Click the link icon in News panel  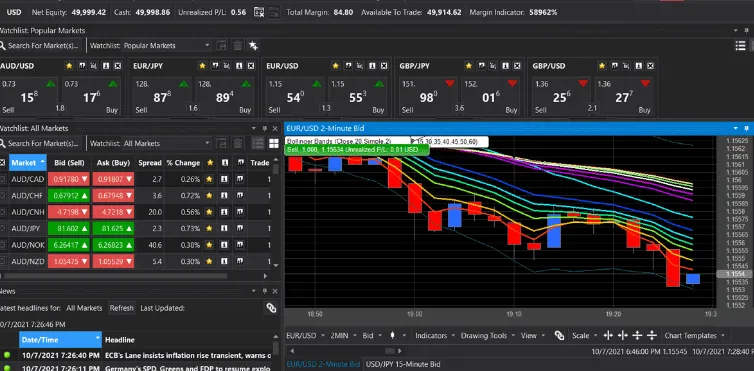pyautogui.click(x=271, y=308)
